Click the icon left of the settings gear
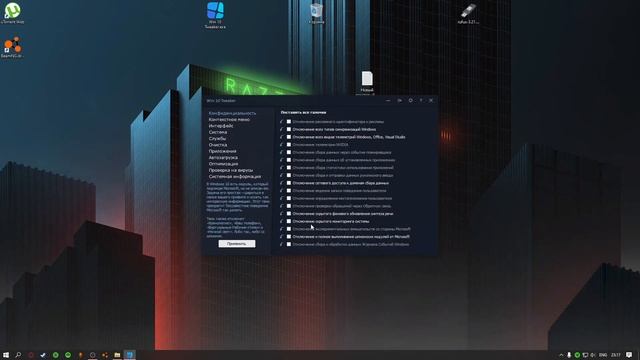The image size is (640, 360). (400, 100)
